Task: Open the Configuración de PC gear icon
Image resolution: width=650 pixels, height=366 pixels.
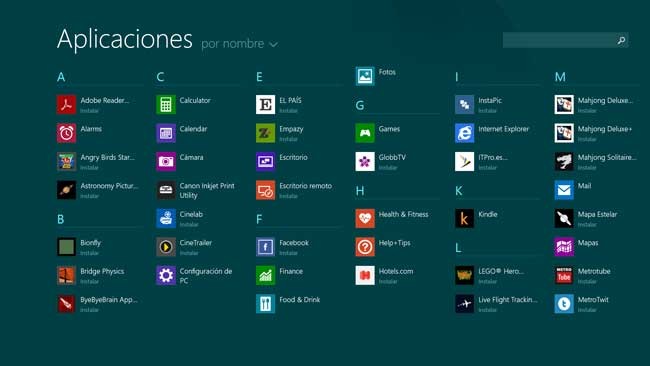Action: pyautogui.click(x=166, y=276)
